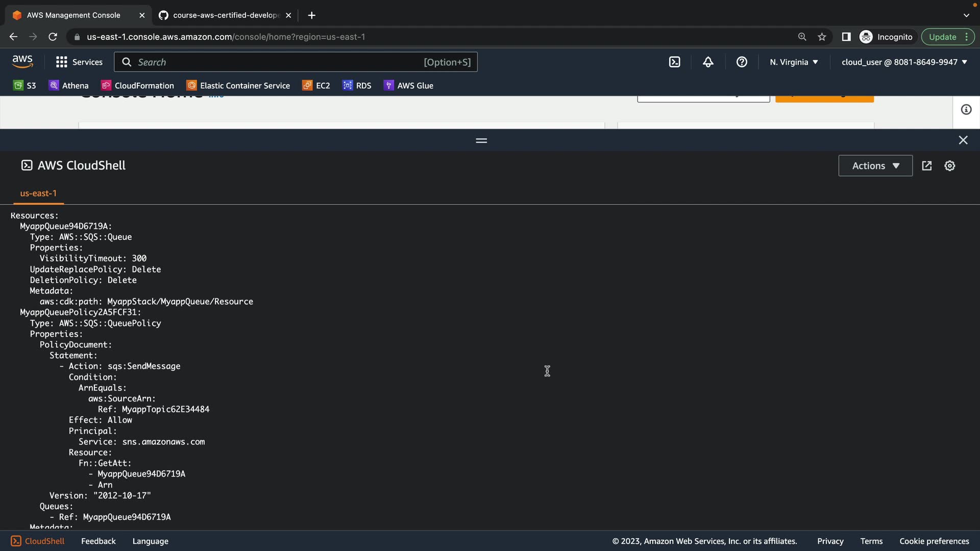Viewport: 980px width, 551px height.
Task: Open CloudShell settings gear
Action: click(949, 166)
